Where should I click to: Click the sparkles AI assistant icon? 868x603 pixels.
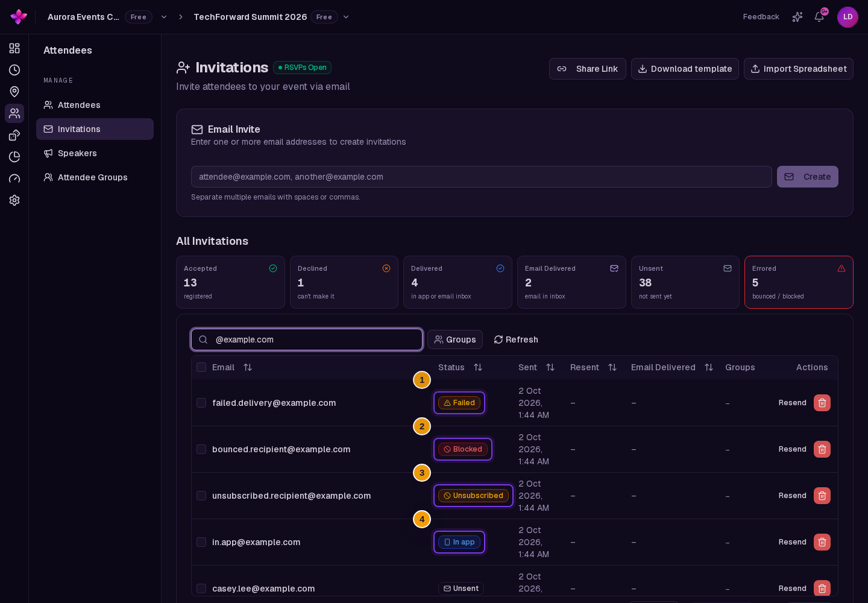click(x=797, y=17)
